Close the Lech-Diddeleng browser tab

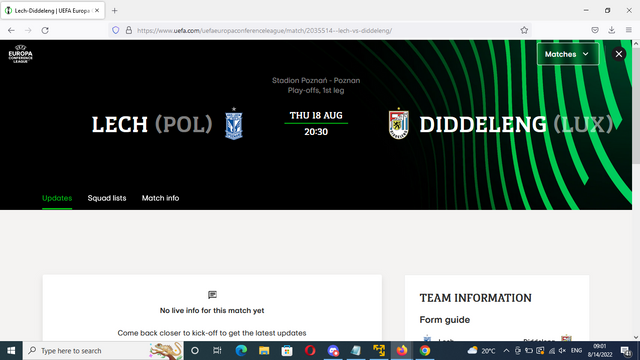97,11
